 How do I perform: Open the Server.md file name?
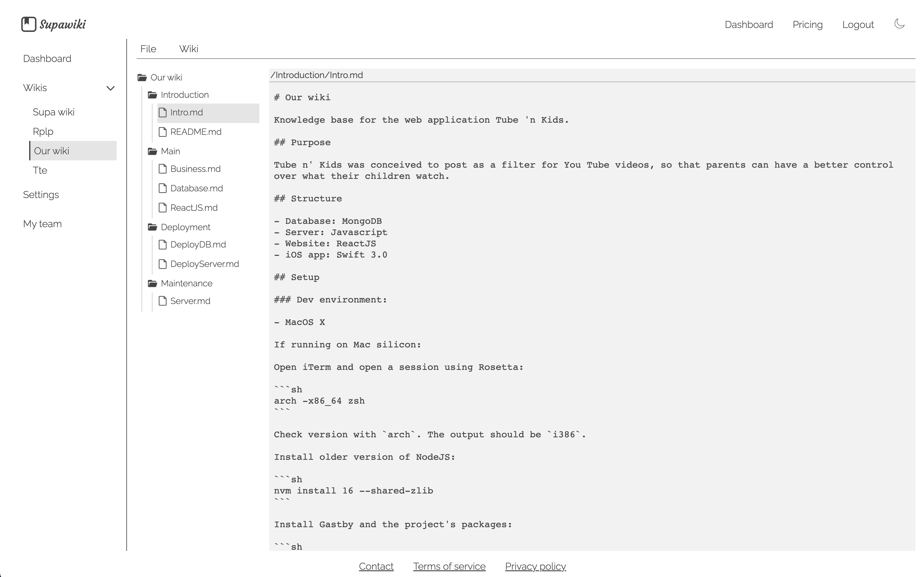pyautogui.click(x=190, y=301)
